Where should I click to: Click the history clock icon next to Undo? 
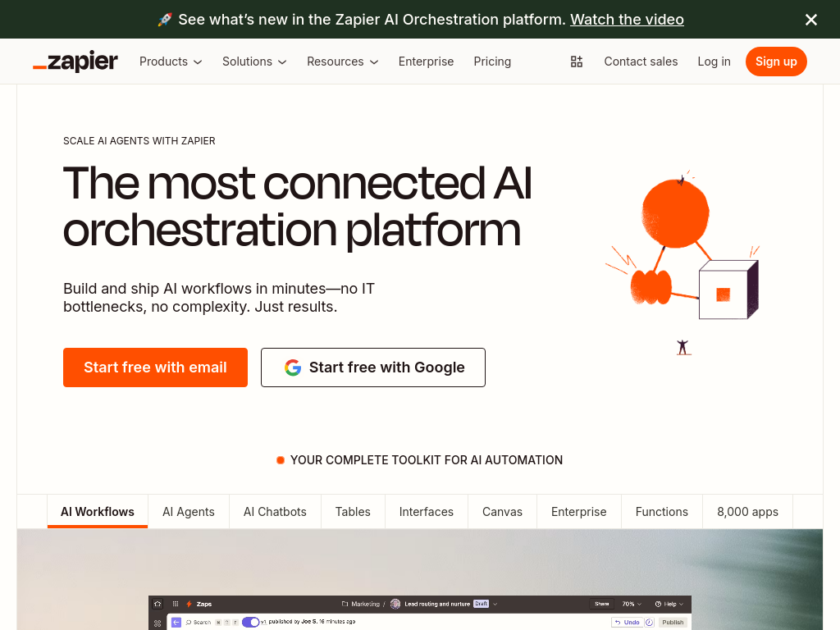click(649, 623)
